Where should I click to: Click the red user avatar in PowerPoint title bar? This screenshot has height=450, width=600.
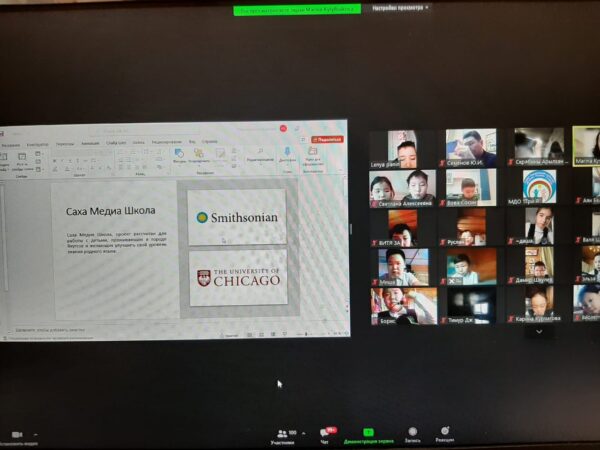tap(283, 129)
